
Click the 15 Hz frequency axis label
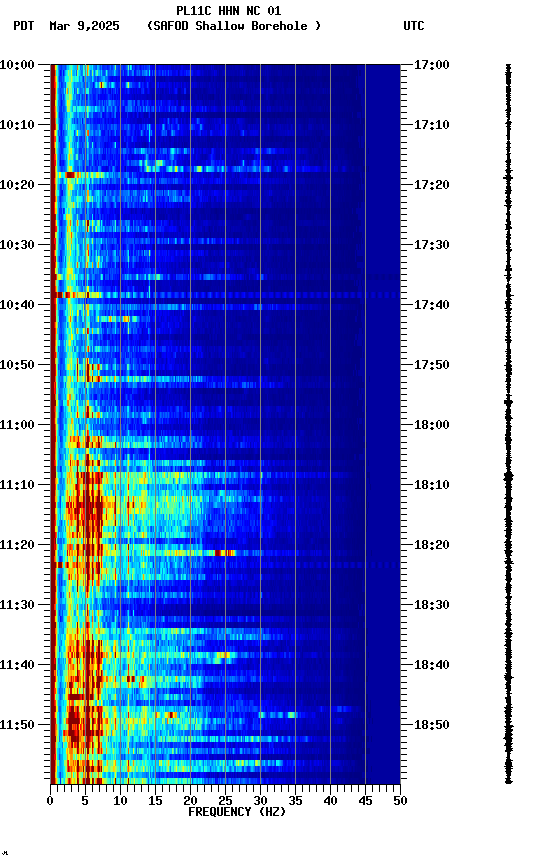tap(155, 801)
